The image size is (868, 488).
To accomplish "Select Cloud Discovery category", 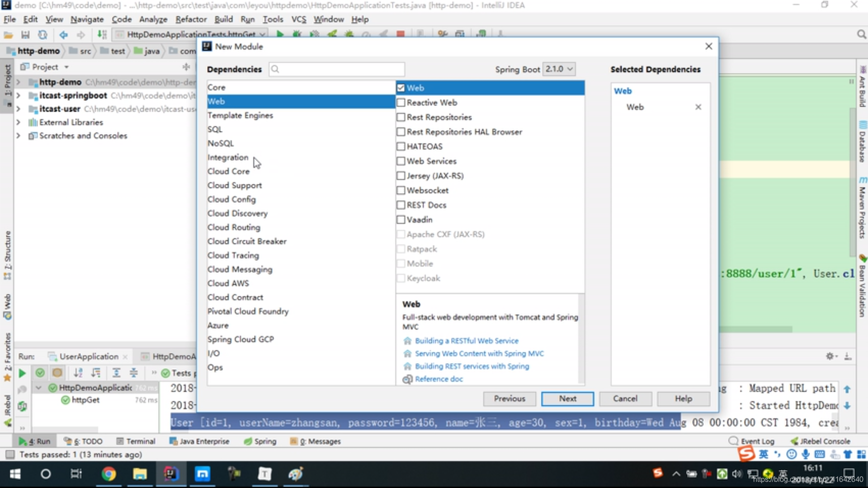I will 301,214.
